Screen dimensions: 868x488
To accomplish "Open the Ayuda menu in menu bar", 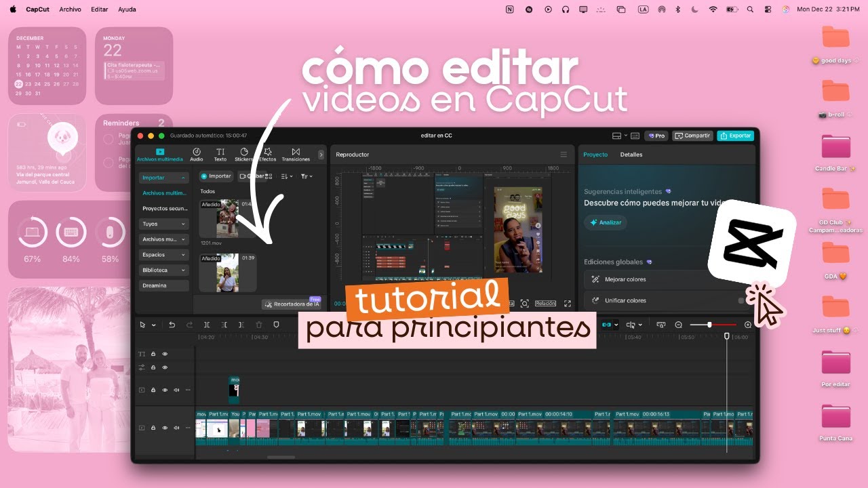I will 127,9.
